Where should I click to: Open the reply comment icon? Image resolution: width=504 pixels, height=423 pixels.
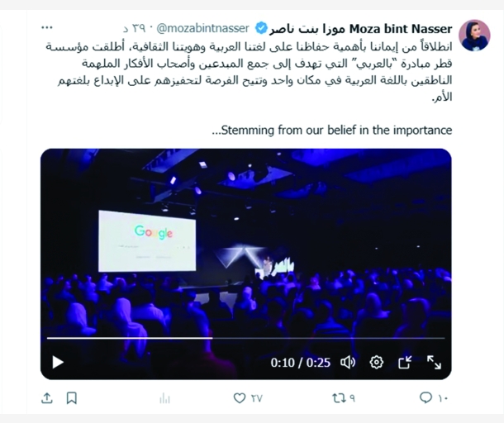click(426, 398)
